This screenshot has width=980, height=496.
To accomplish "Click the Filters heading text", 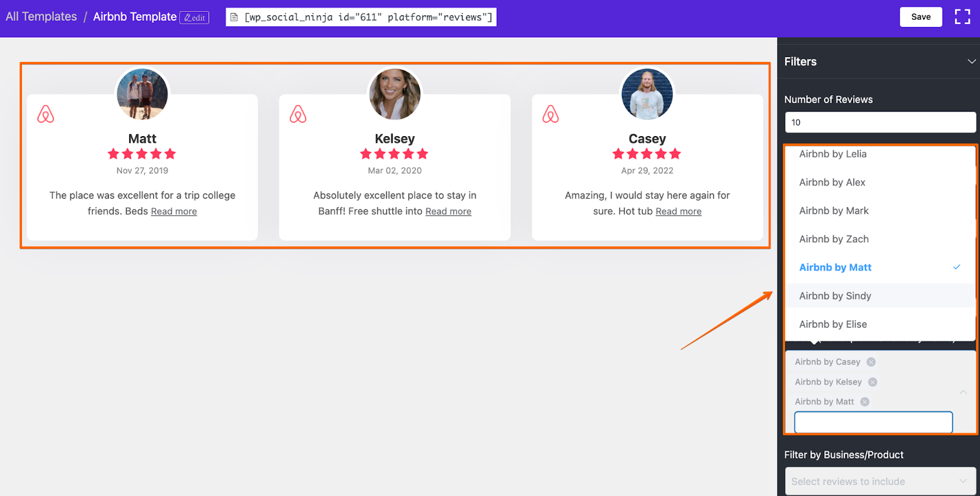I will click(x=801, y=61).
